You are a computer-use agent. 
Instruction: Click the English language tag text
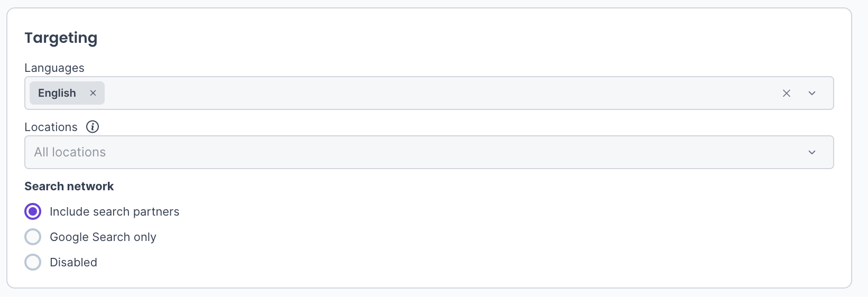point(57,93)
